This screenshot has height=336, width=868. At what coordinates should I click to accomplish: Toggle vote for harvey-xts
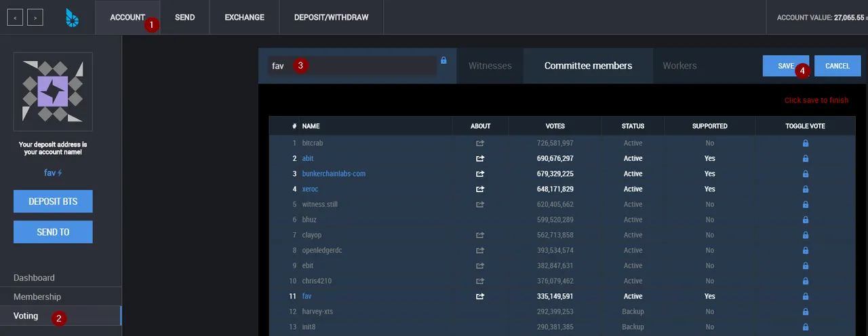806,312
